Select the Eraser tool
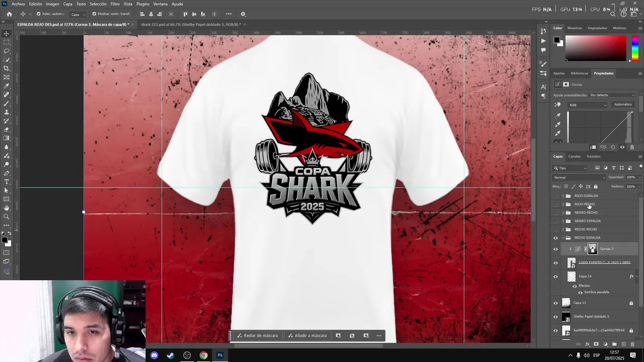The height and width of the screenshot is (362, 644). coord(7,130)
